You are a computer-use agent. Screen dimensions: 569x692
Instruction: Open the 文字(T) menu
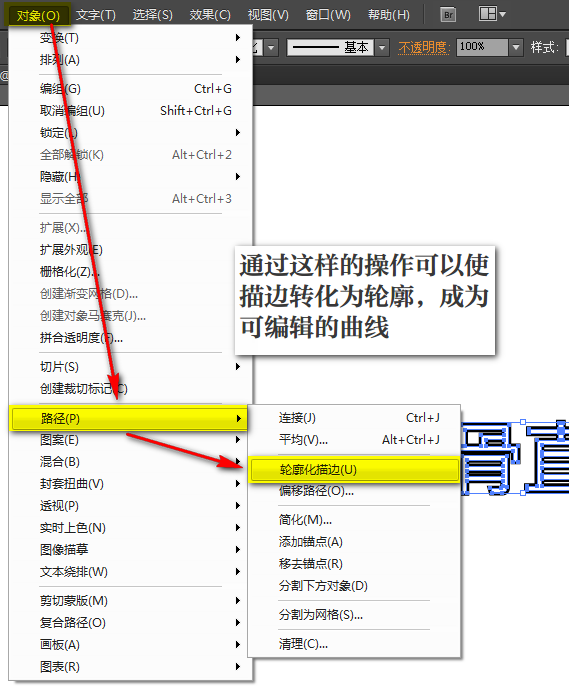tap(96, 15)
